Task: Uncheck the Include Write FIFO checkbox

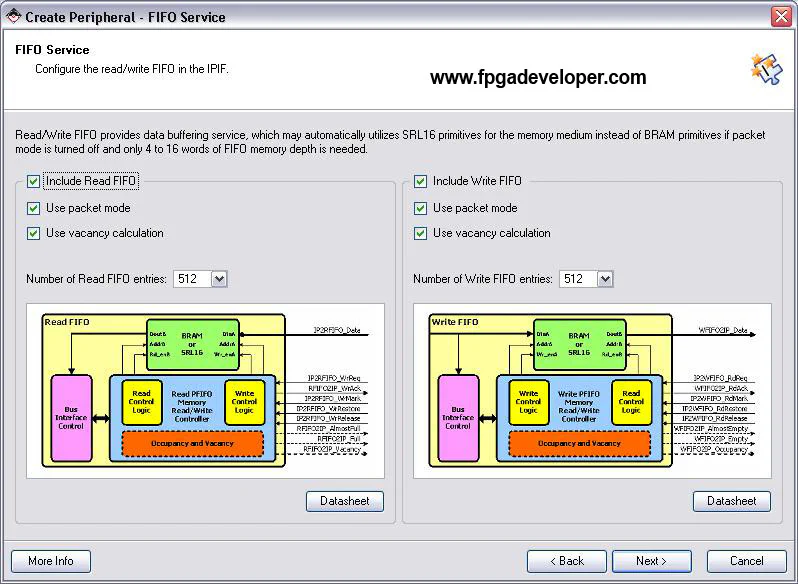Action: pyautogui.click(x=421, y=182)
